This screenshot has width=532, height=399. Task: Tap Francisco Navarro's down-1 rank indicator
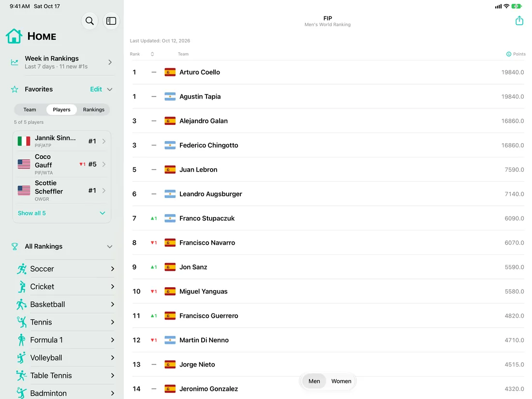click(x=154, y=243)
